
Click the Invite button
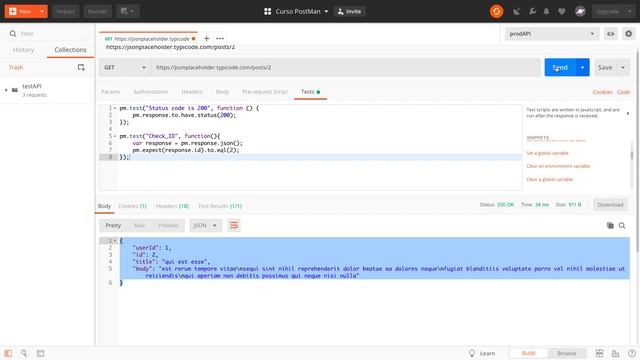pyautogui.click(x=349, y=11)
